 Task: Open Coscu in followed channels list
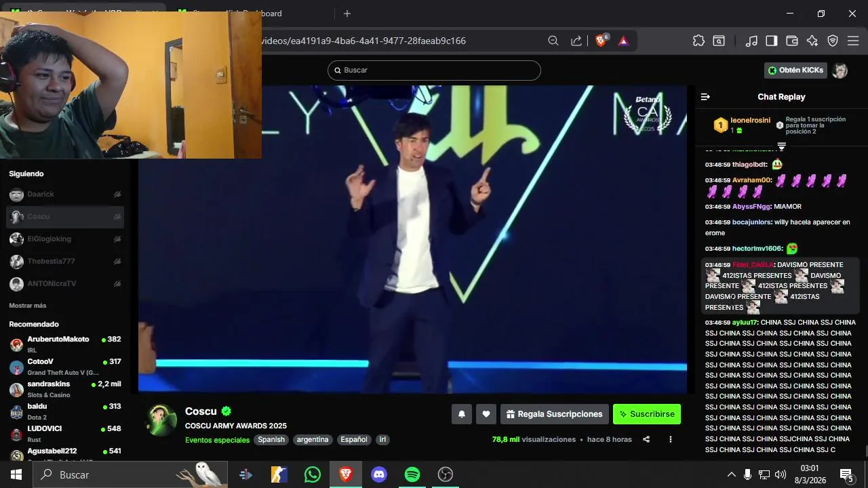tap(65, 217)
